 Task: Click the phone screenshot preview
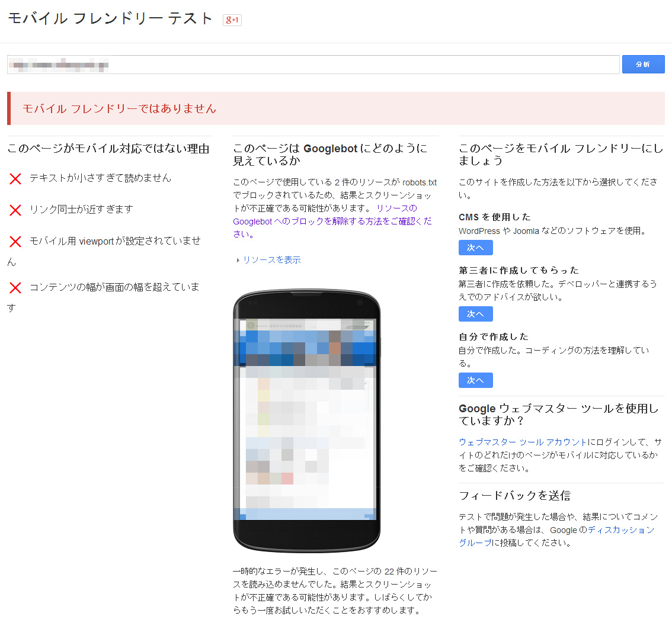coord(307,421)
